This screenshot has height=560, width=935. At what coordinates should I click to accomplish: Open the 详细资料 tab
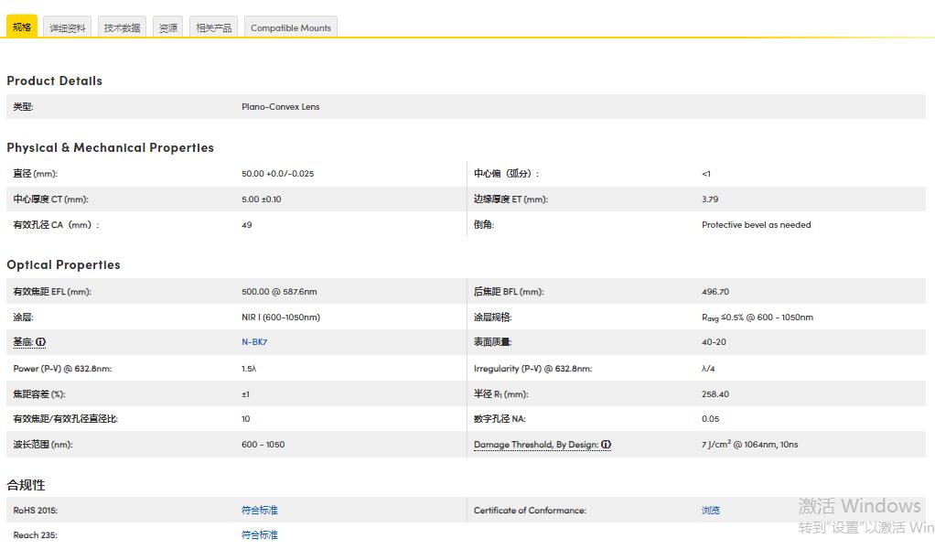click(x=68, y=28)
